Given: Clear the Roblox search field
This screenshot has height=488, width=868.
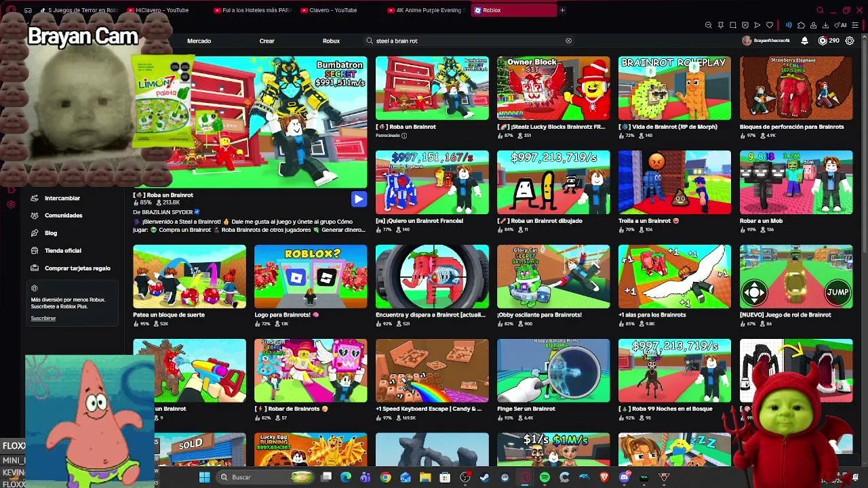Looking at the screenshot, I should point(569,41).
